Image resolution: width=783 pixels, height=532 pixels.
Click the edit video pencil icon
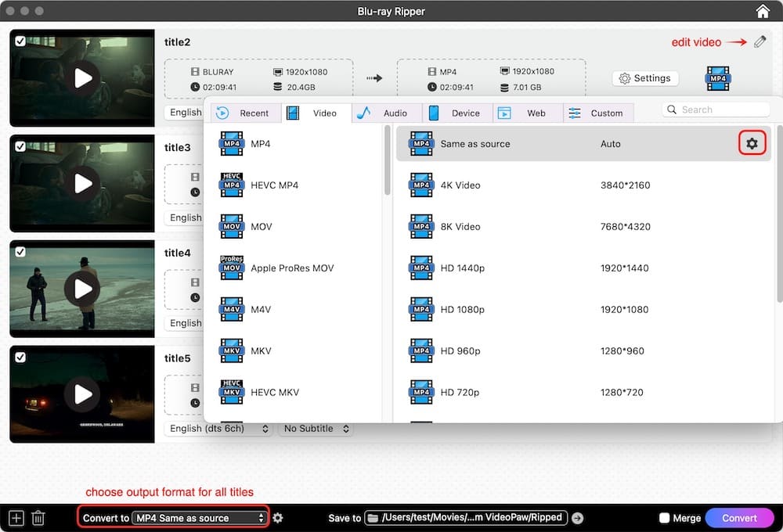[x=760, y=42]
